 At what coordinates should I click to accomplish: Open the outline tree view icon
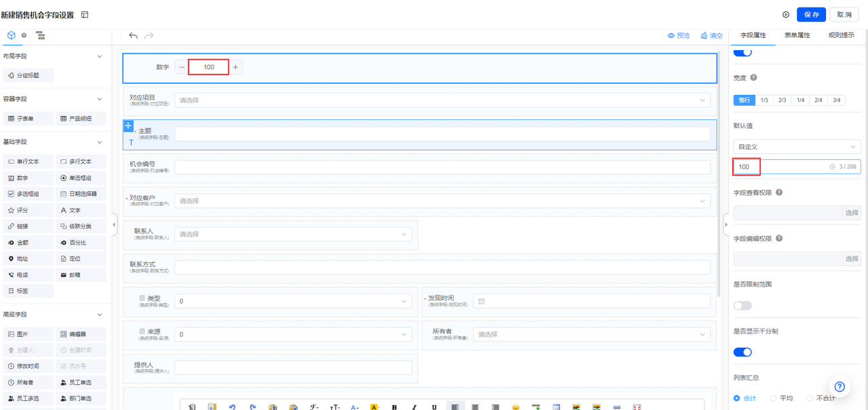coord(41,35)
